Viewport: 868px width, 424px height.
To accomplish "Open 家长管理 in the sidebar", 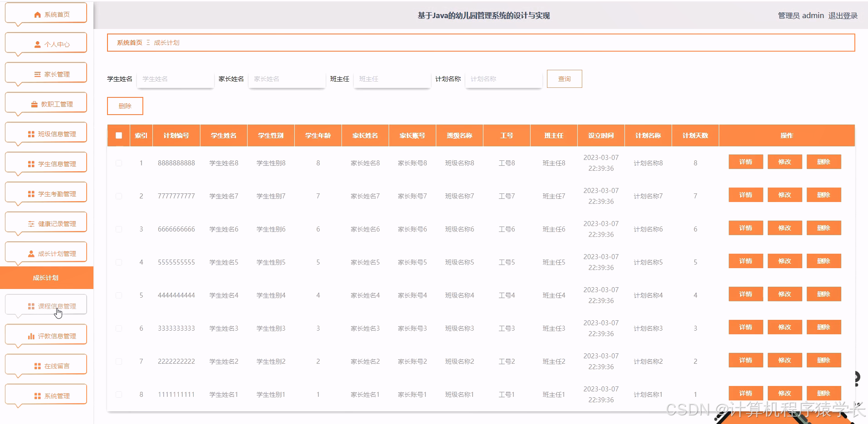I will click(46, 73).
